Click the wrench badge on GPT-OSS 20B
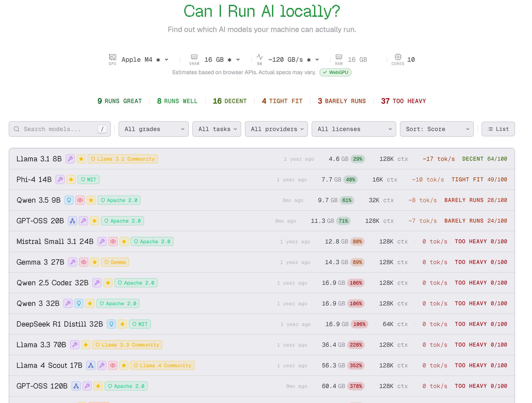Image resolution: width=532 pixels, height=403 pixels. [x=83, y=221]
